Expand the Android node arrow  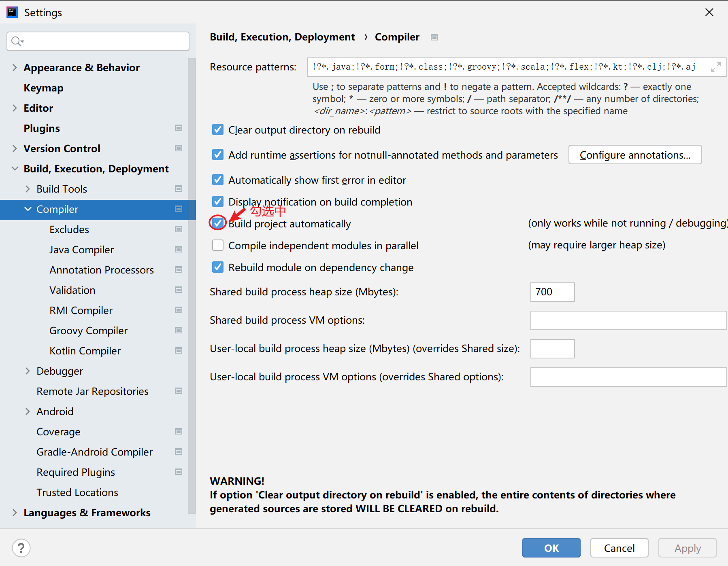pyautogui.click(x=28, y=411)
